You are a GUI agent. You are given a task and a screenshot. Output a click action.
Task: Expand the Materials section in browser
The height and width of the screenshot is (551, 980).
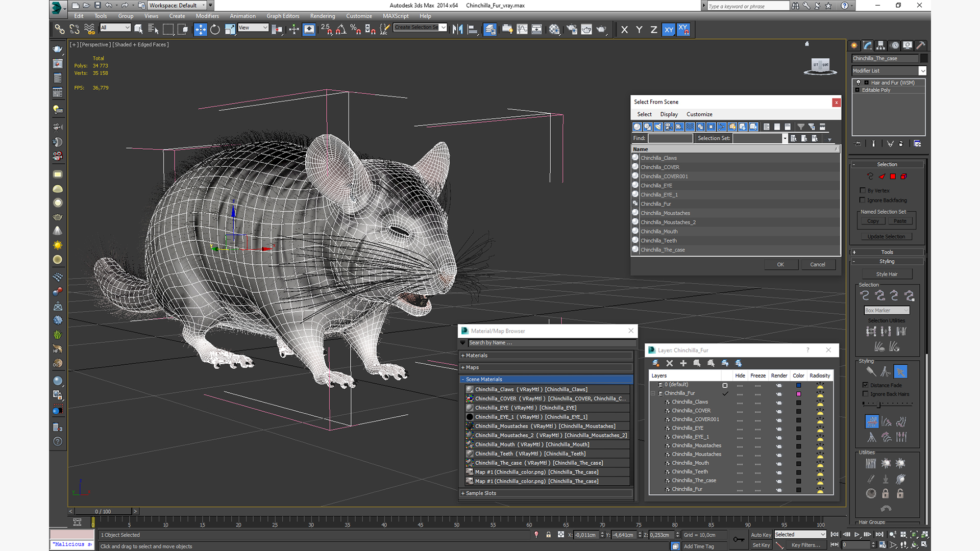click(x=476, y=356)
